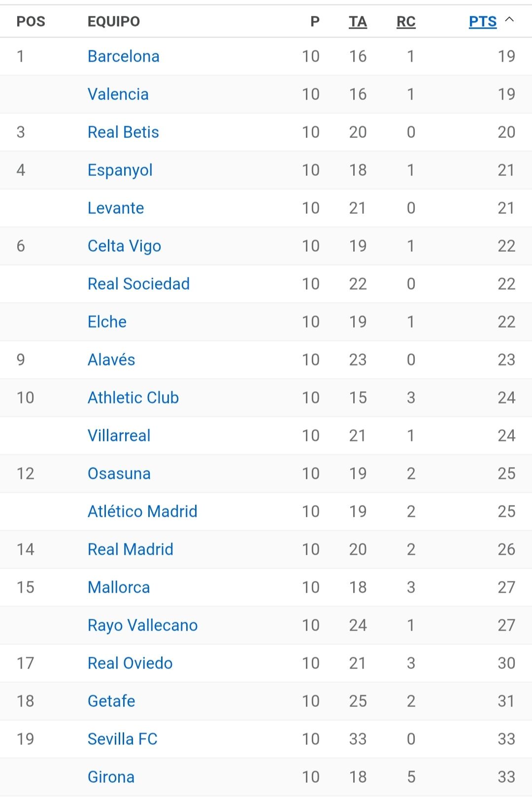Click the Celta Vigo link
The width and height of the screenshot is (532, 801).
[124, 246]
